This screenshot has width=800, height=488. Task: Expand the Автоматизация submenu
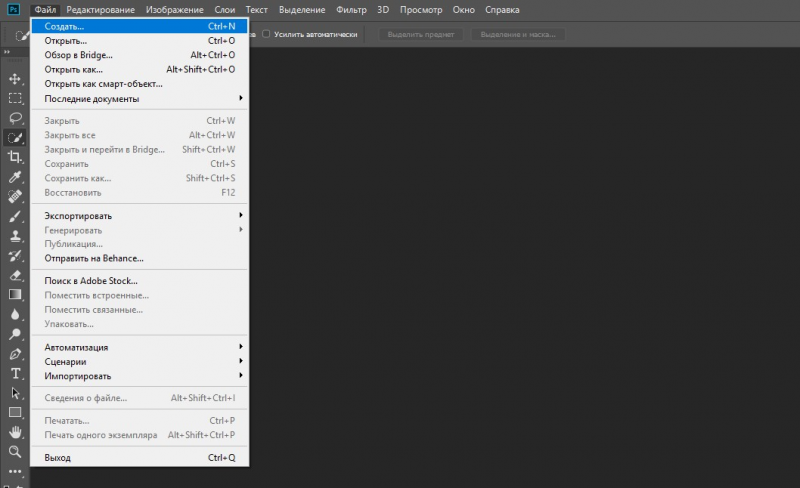pos(139,347)
